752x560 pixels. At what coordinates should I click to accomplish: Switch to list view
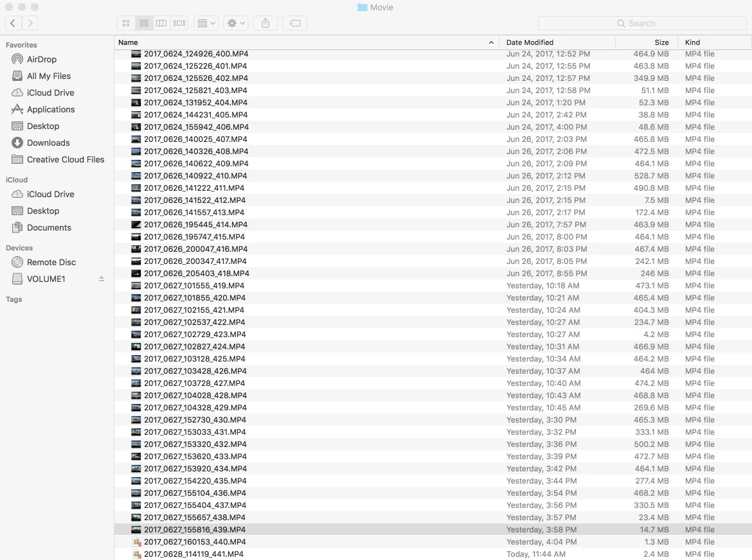coord(144,23)
